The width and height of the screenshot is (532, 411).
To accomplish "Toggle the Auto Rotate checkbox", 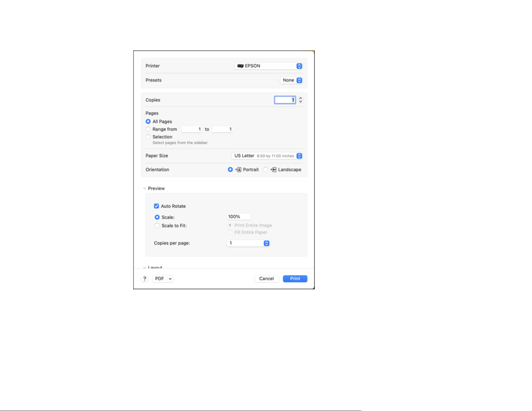I will pos(156,206).
